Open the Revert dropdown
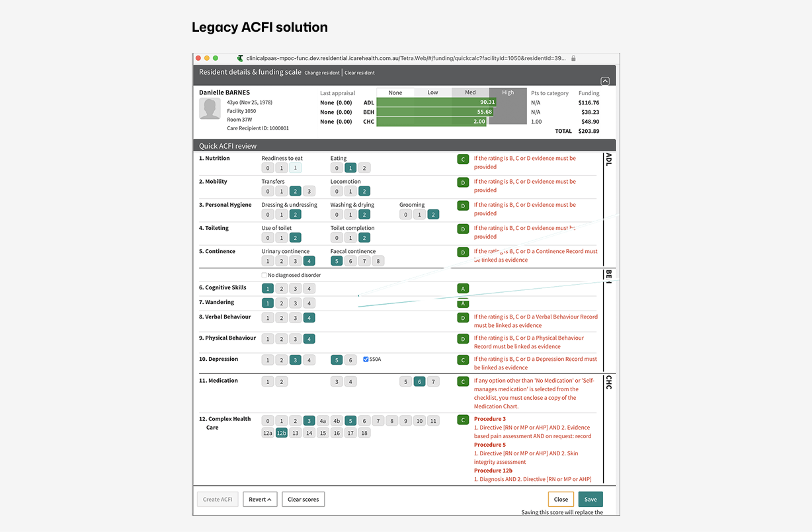 [259, 499]
